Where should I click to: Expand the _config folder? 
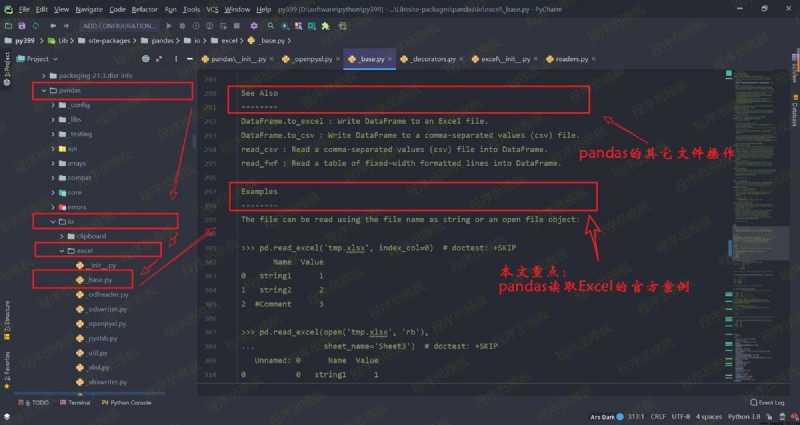point(53,105)
